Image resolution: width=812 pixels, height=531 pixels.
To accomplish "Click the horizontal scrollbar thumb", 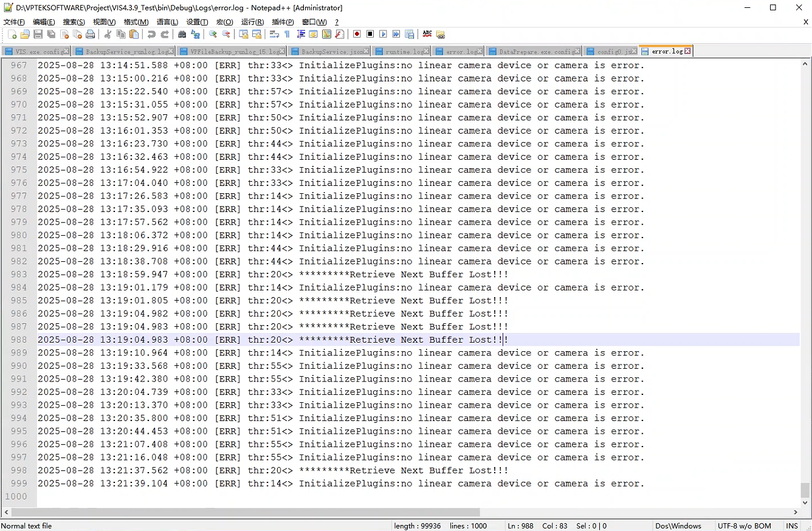I will pos(243,512).
